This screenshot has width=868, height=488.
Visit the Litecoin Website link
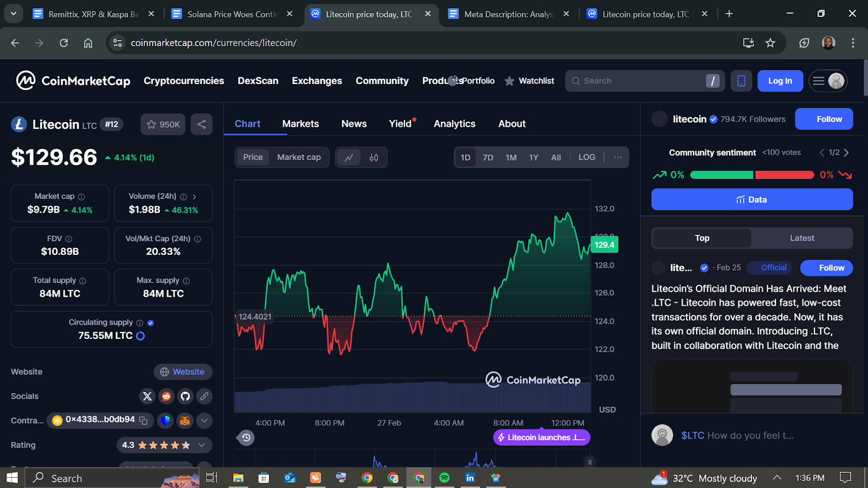[183, 372]
